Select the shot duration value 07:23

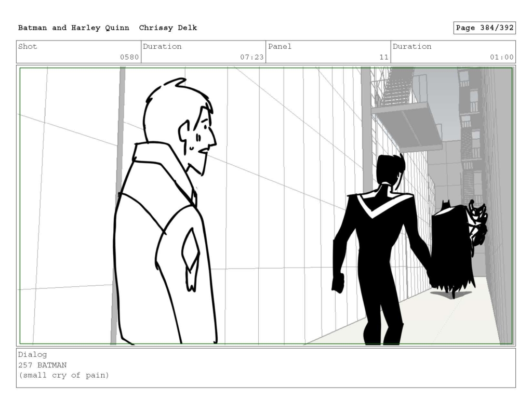coord(252,57)
